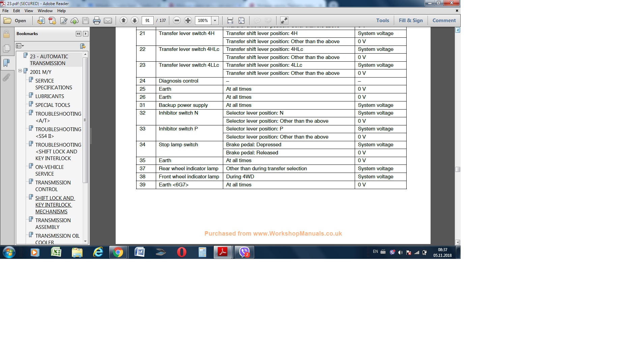This screenshot has width=644, height=360.
Task: Click the highlight text icon
Action: (x=268, y=21)
